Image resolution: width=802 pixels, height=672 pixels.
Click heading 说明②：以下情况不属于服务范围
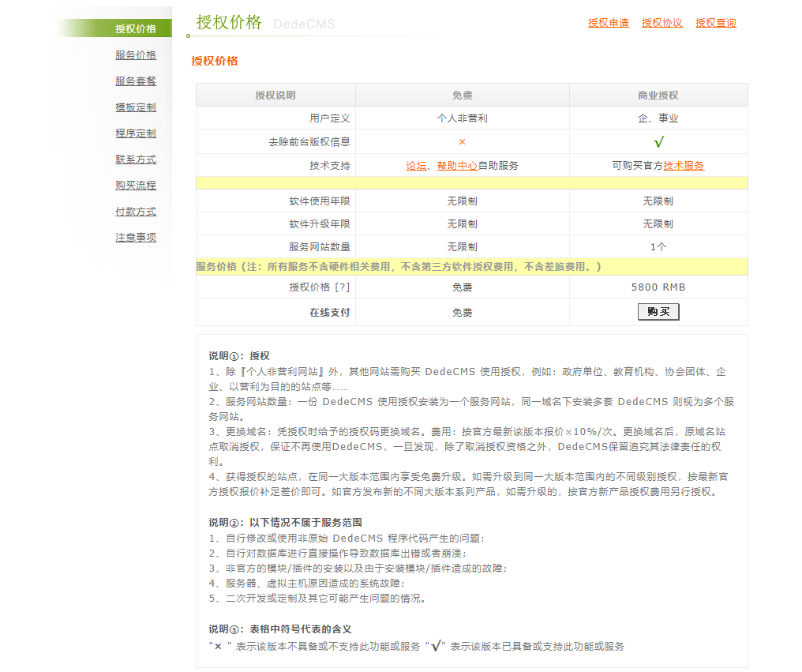286,523
